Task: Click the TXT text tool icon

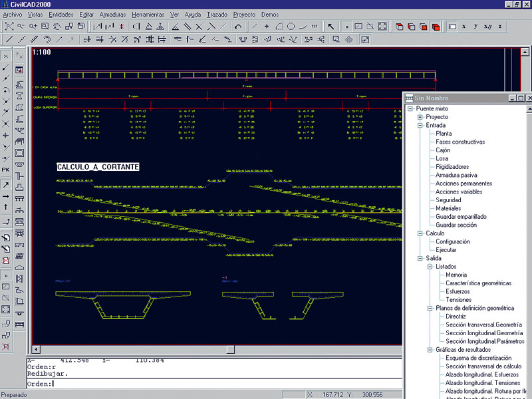Action: (315, 27)
